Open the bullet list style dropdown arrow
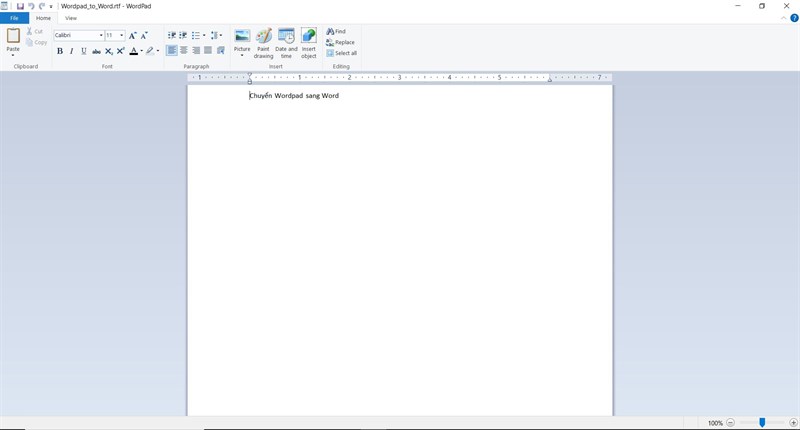Viewport: 800px width, 430px height. [x=204, y=35]
